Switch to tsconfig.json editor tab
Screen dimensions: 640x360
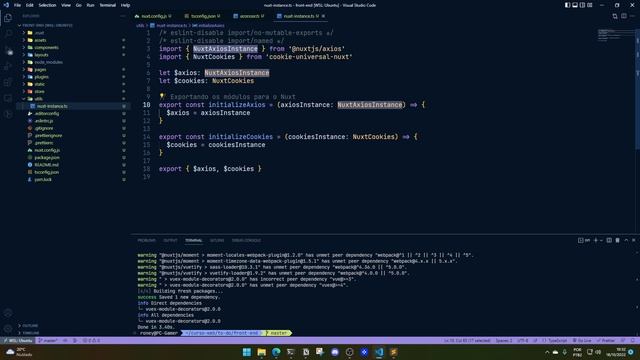203,16
